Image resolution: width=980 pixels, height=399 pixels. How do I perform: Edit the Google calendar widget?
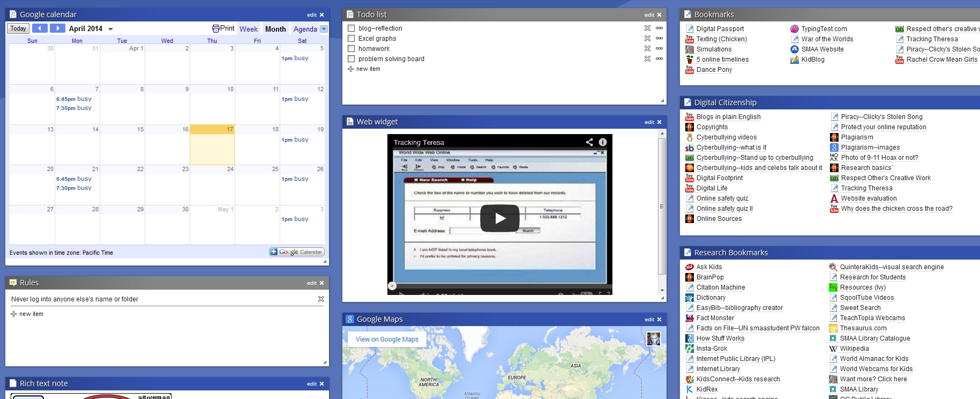pyautogui.click(x=312, y=15)
